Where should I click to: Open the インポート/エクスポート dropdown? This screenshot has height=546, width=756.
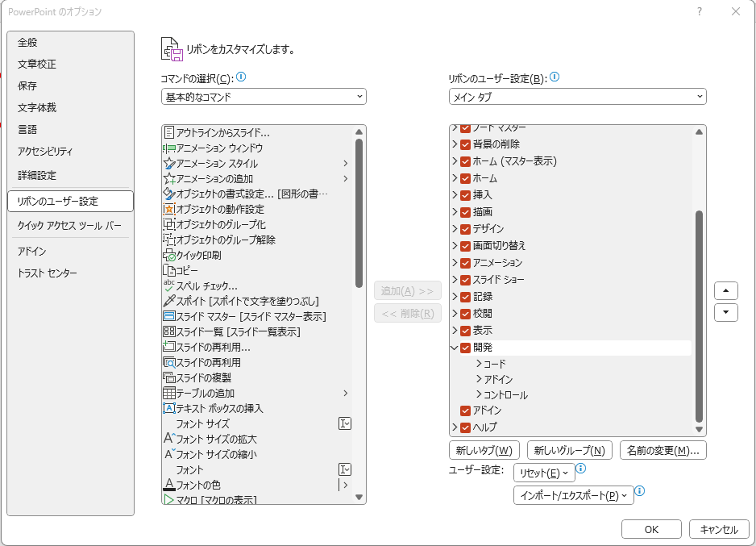[x=574, y=495]
